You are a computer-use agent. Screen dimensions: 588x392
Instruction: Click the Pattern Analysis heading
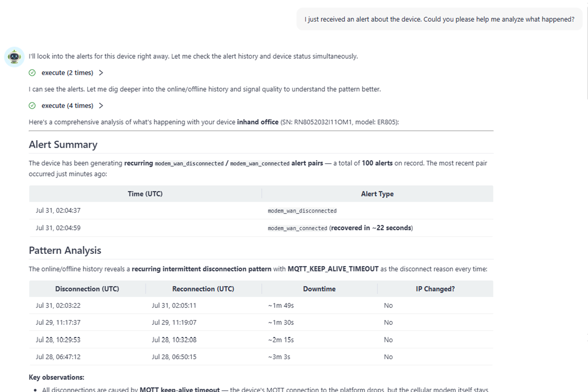[x=65, y=250]
